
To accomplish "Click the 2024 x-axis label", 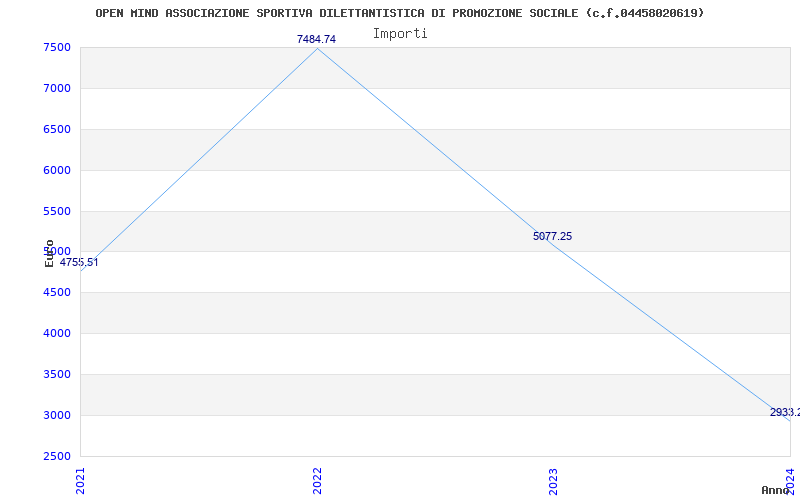I will pyautogui.click(x=790, y=481).
